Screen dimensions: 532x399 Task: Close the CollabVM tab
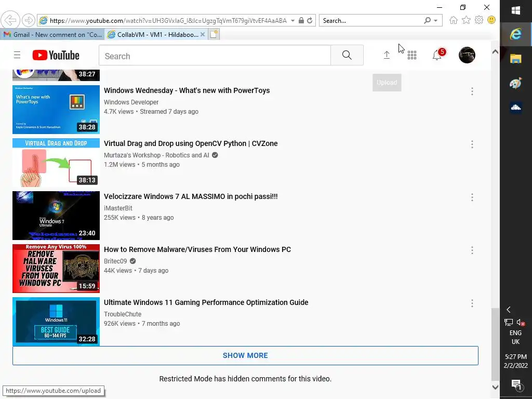click(203, 34)
